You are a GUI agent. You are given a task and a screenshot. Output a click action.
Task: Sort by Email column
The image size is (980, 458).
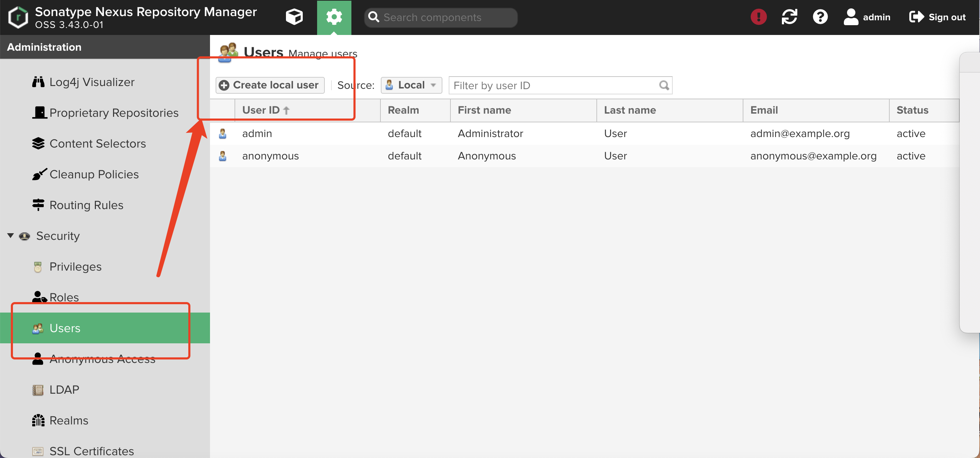[816, 110]
